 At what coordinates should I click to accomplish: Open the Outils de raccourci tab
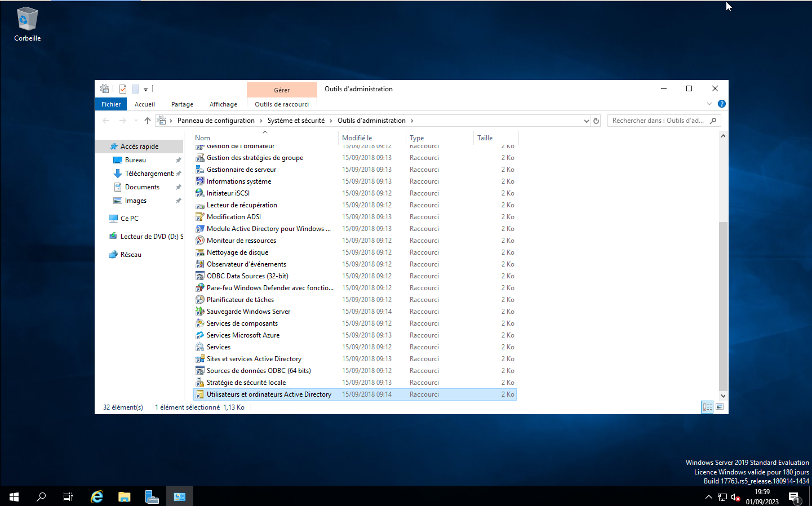pyautogui.click(x=282, y=104)
